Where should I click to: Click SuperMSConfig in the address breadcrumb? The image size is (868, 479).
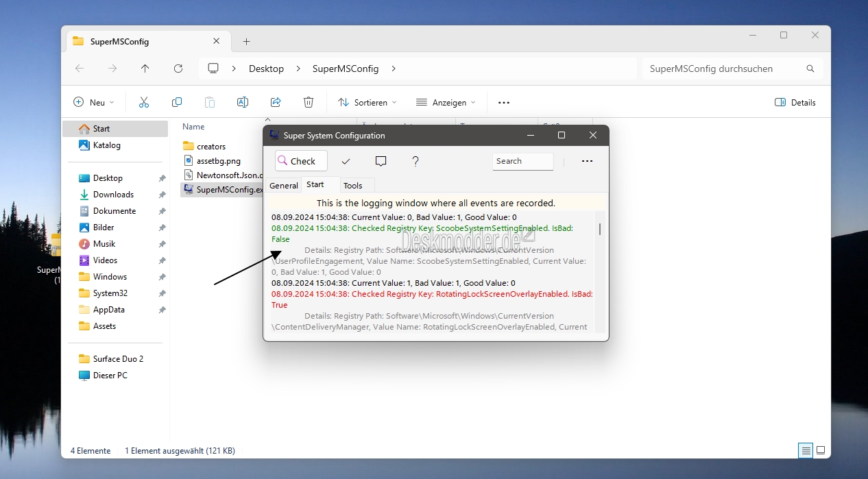[x=346, y=69]
